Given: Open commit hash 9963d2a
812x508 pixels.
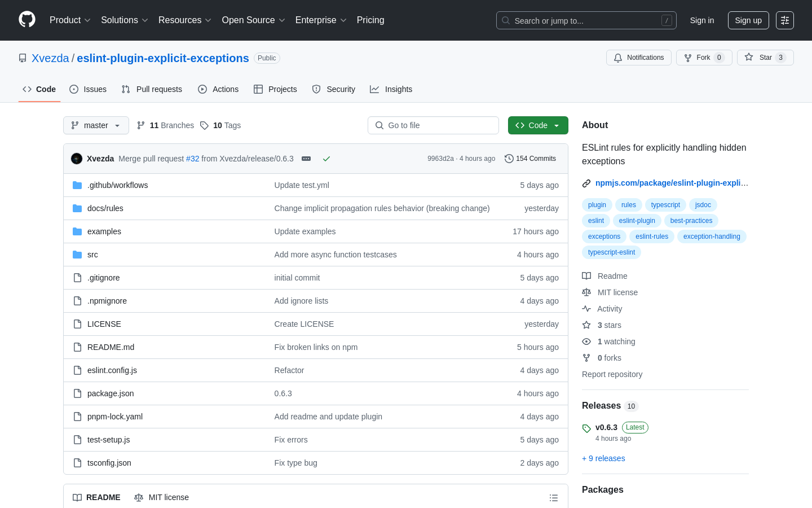Looking at the screenshot, I should pyautogui.click(x=440, y=159).
